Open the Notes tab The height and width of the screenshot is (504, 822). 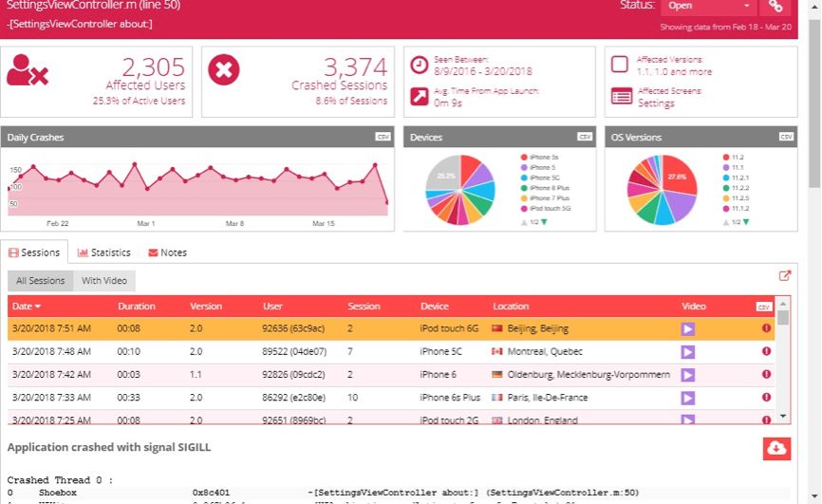click(x=167, y=252)
